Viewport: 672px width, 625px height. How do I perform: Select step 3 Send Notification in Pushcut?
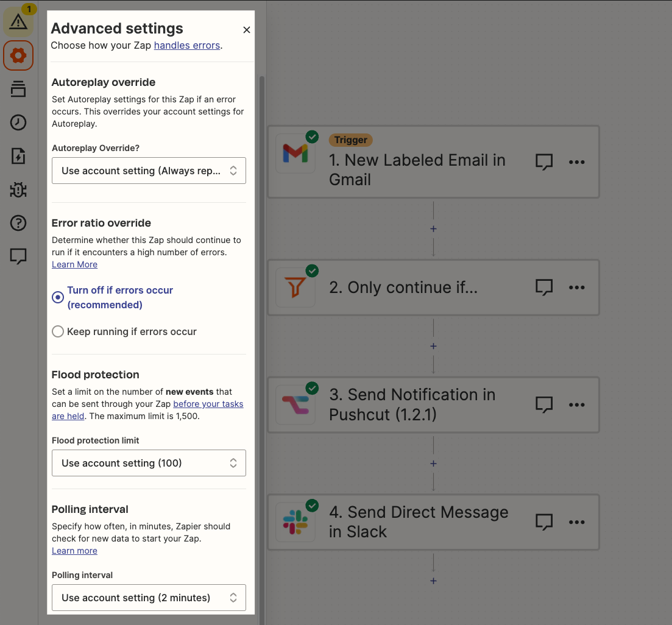412,404
